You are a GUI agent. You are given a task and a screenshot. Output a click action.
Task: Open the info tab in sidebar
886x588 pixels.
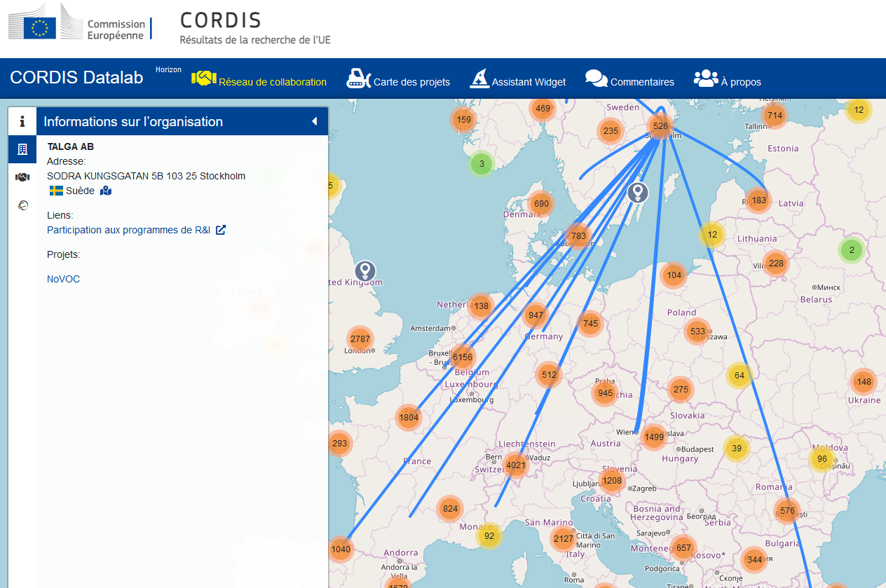click(x=22, y=121)
